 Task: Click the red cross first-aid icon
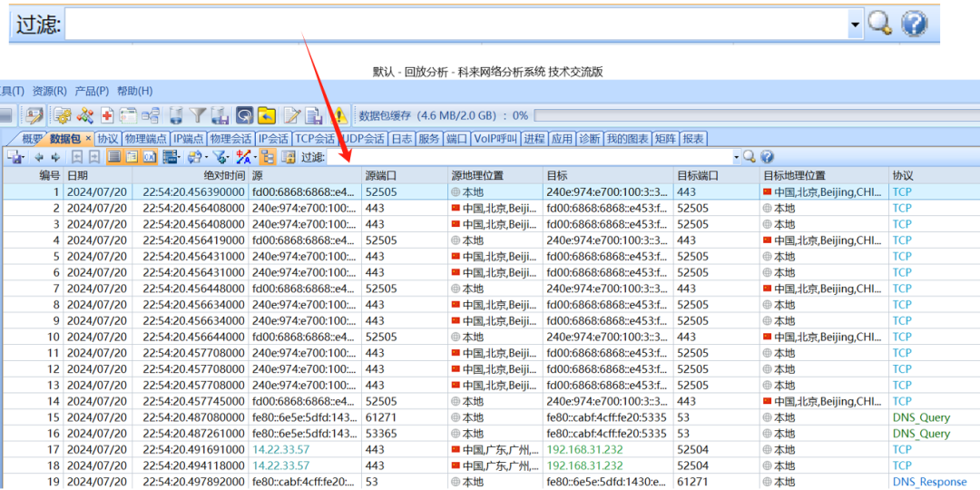tap(107, 115)
